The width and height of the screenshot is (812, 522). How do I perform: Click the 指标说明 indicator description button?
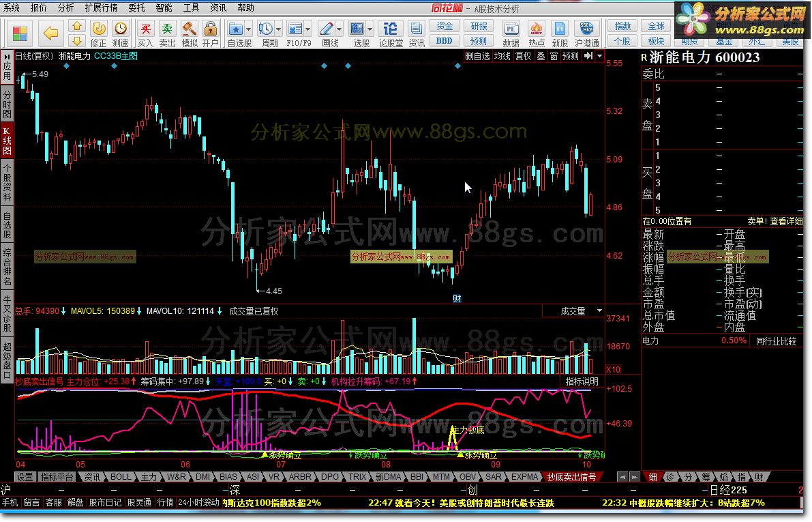(582, 381)
